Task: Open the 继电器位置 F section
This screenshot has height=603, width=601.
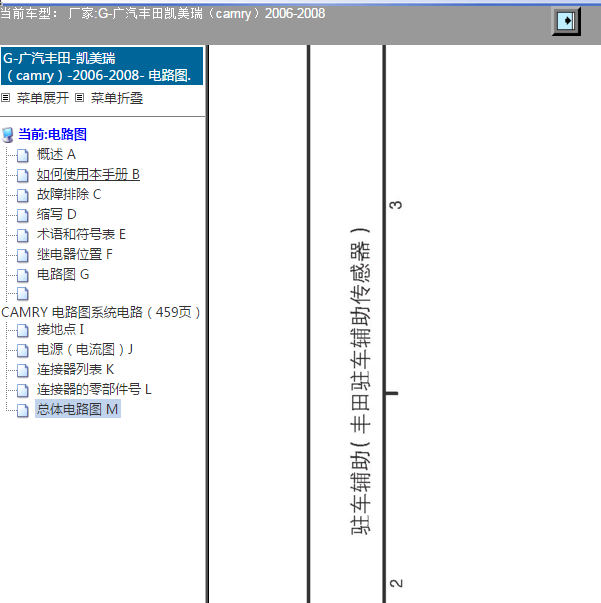Action: click(75, 254)
